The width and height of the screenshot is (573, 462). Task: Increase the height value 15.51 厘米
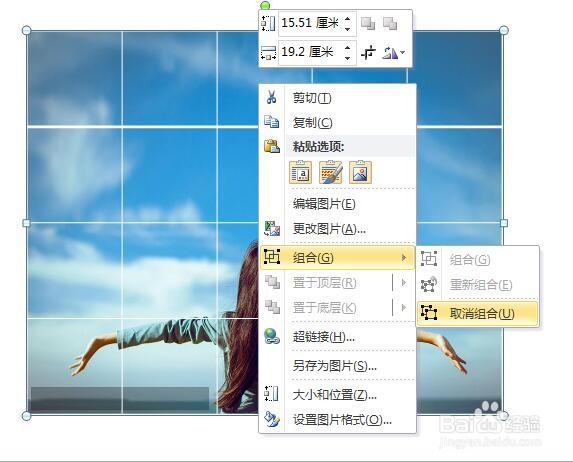click(x=348, y=19)
